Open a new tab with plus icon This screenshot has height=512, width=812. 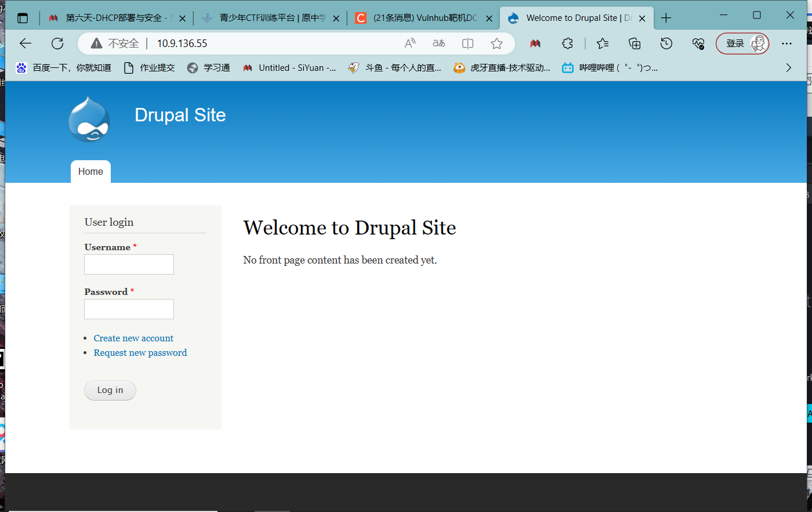tap(666, 18)
